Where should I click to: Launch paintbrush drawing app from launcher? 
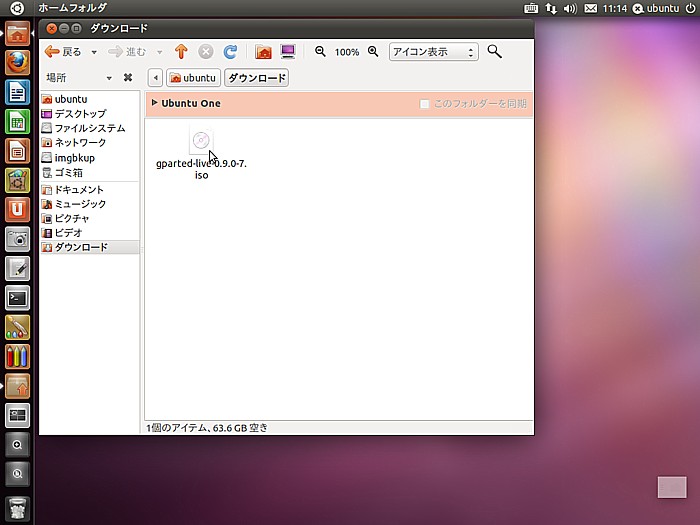coord(17,328)
